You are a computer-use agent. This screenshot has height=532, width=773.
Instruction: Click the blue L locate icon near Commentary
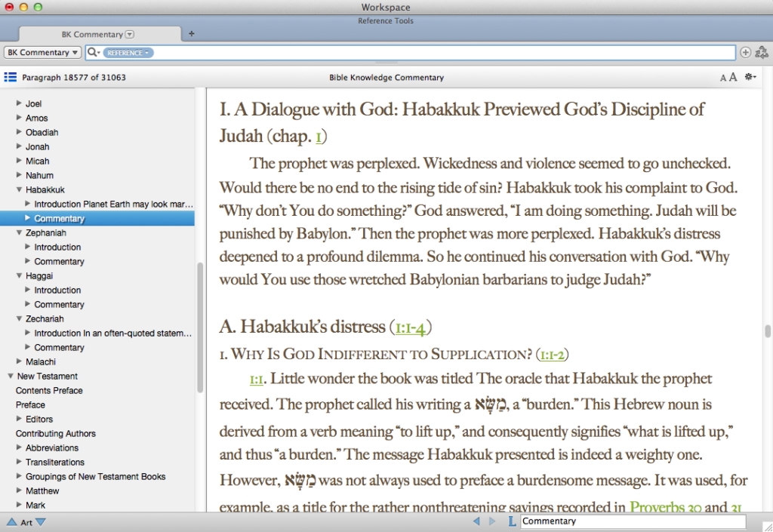click(x=512, y=521)
